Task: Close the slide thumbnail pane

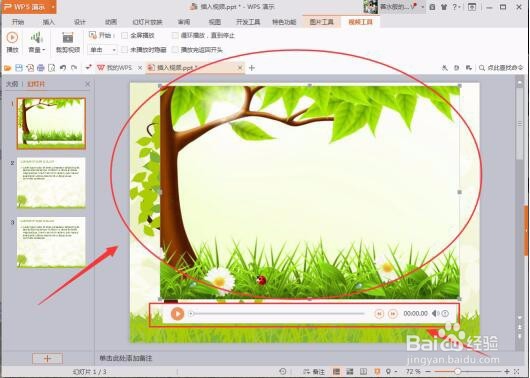Action: coord(87,84)
